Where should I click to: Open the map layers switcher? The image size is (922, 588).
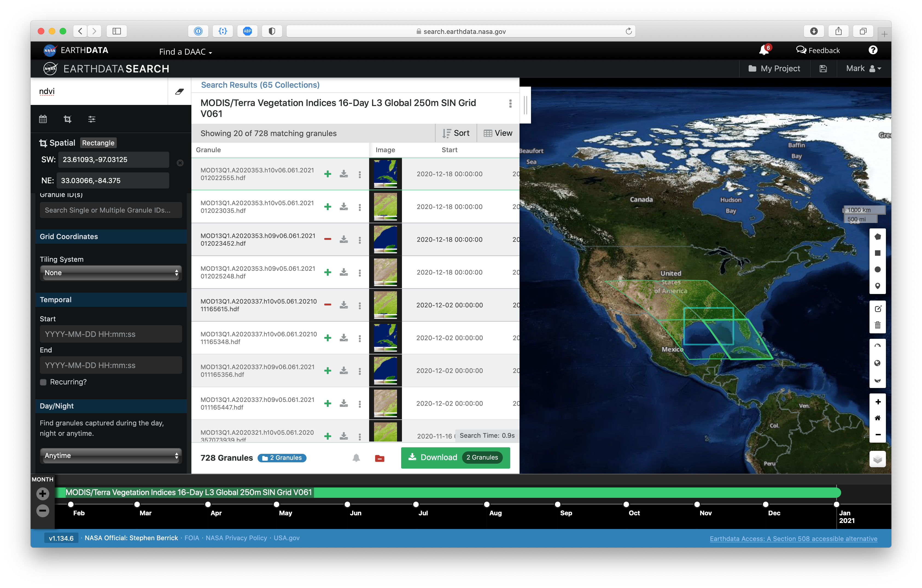[x=878, y=460]
